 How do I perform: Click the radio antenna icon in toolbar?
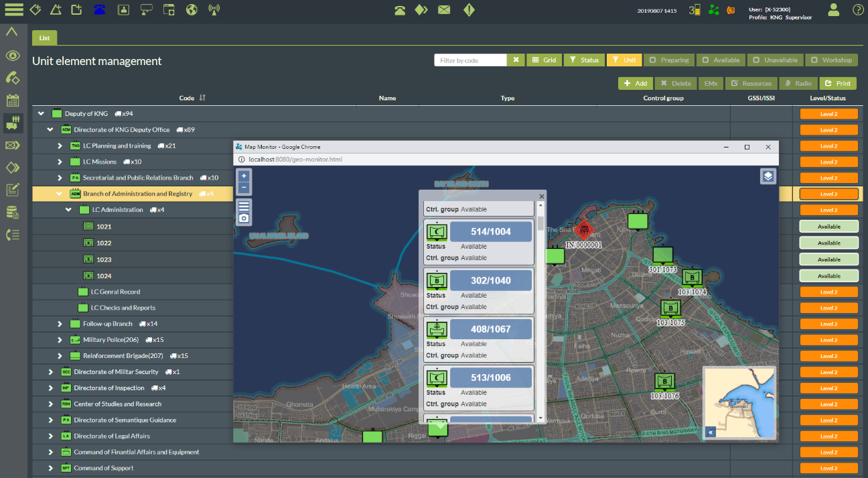(214, 9)
